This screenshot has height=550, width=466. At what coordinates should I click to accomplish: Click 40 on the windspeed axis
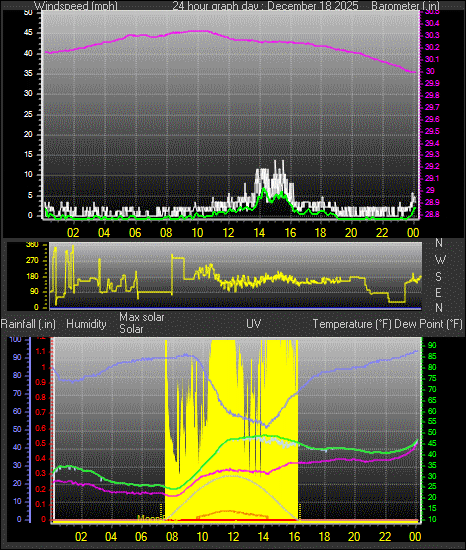28,53
